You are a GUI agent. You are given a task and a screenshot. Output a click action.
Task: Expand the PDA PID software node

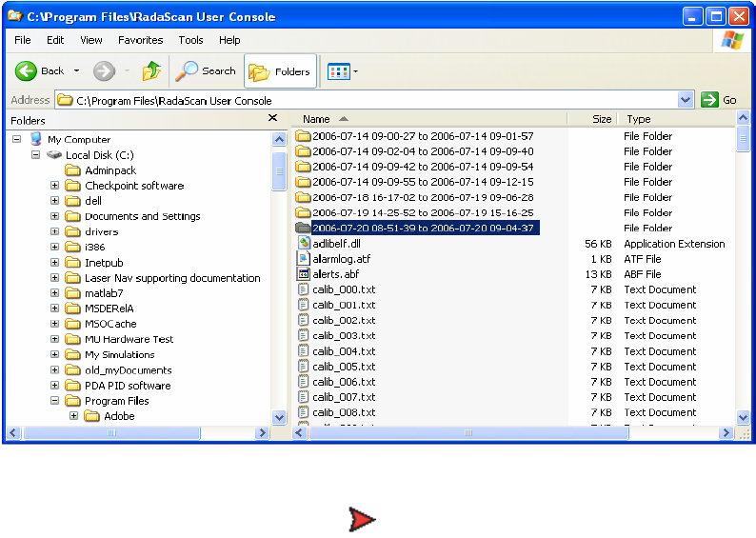point(54,386)
